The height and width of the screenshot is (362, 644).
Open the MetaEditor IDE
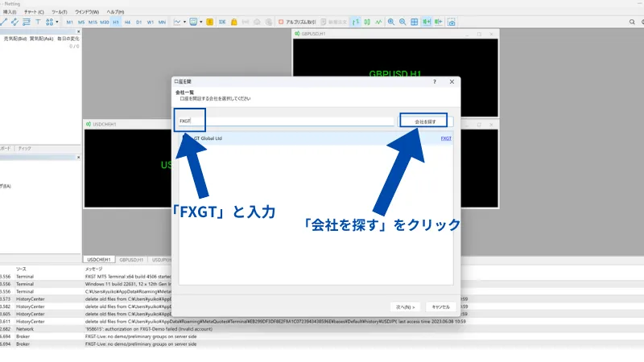tap(222, 23)
